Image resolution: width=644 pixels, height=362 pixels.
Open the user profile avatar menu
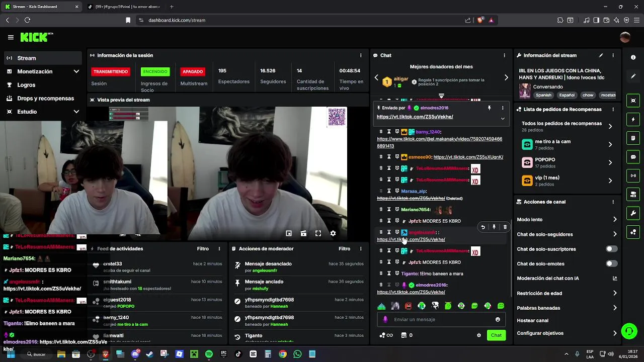625,37
